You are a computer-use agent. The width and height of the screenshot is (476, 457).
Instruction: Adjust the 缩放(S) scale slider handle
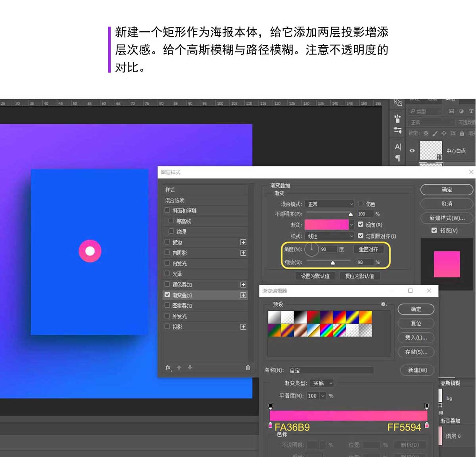[x=333, y=263]
